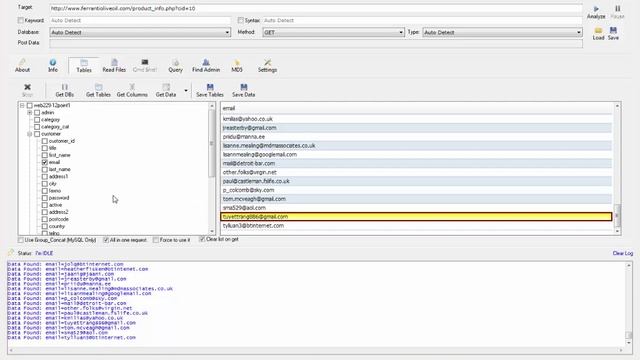Select the category table in tree
The height and width of the screenshot is (360, 640).
[x=50, y=120]
